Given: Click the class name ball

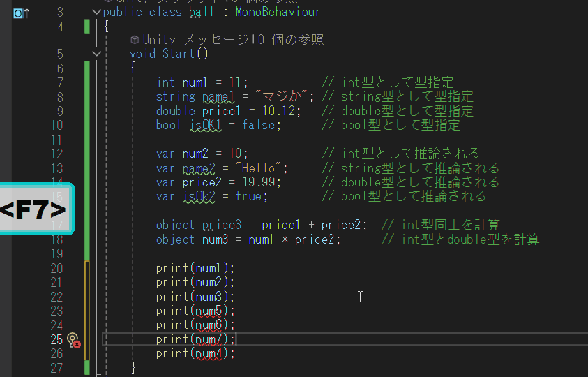Looking at the screenshot, I should click(x=201, y=12).
